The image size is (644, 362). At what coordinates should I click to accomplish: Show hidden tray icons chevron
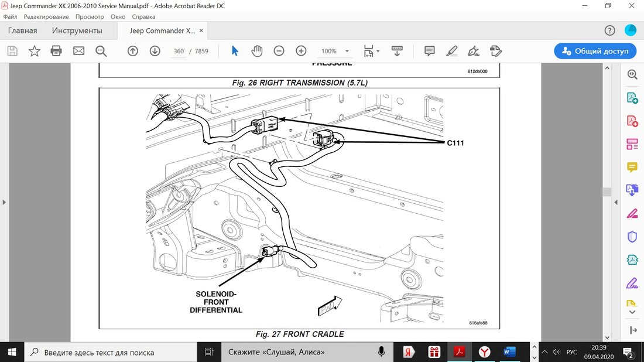pos(544,352)
